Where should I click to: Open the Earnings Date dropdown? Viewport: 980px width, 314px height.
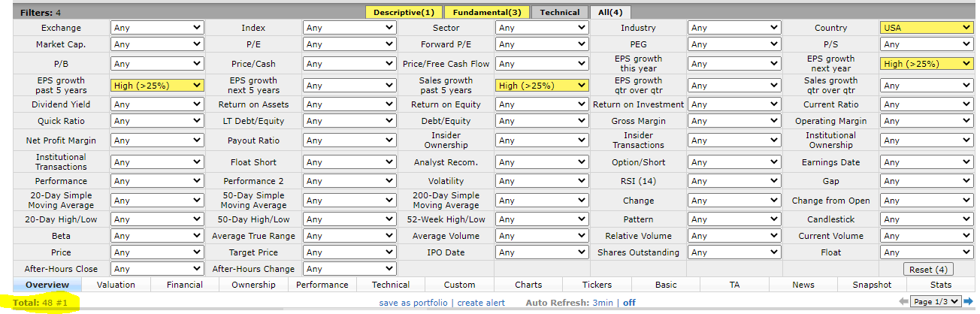[x=927, y=162]
